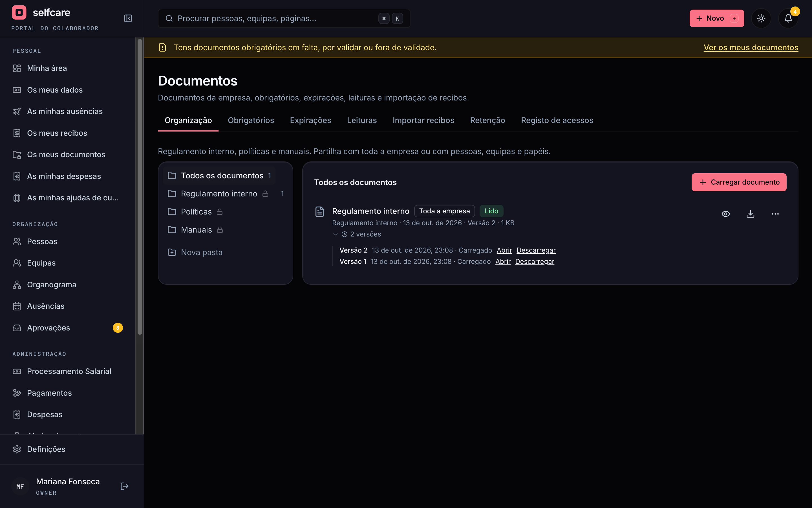Click the logout icon next to Mariana Fonseca
This screenshot has width=812, height=508.
[x=125, y=486]
